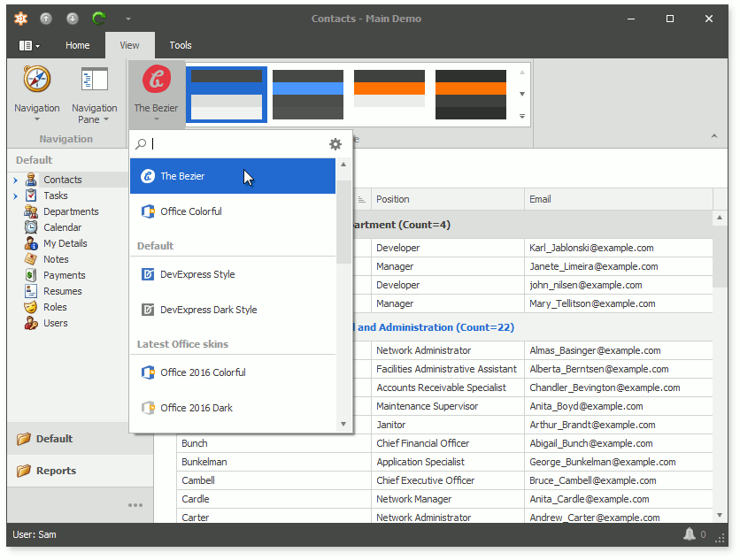Open the application menu button
The width and height of the screenshot is (740, 560).
(29, 45)
